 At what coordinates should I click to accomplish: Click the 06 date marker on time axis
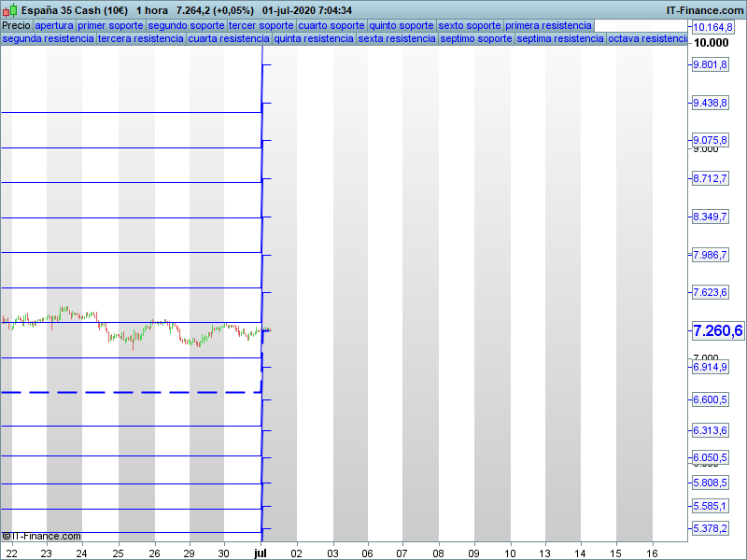(x=367, y=553)
